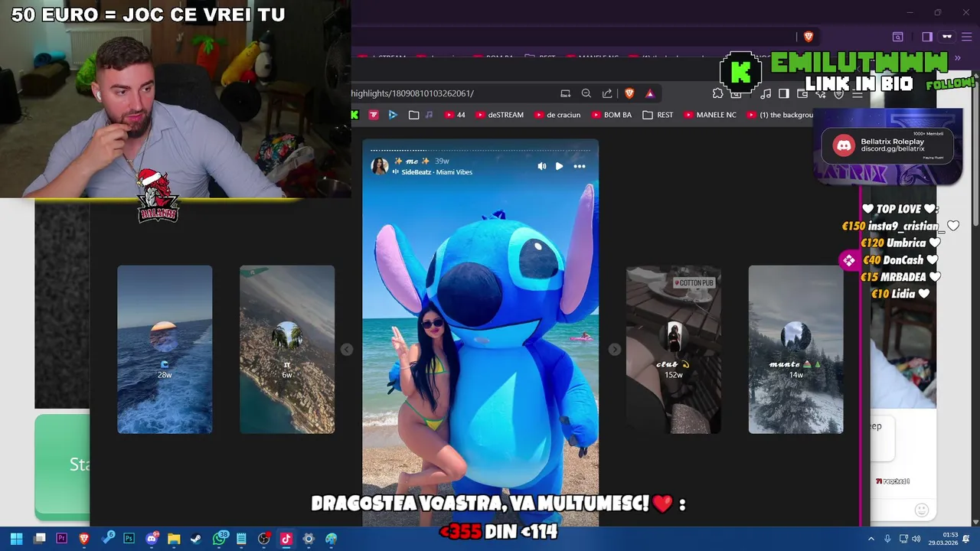Expand the system tray hidden icons chevron
980x551 pixels.
point(871,539)
